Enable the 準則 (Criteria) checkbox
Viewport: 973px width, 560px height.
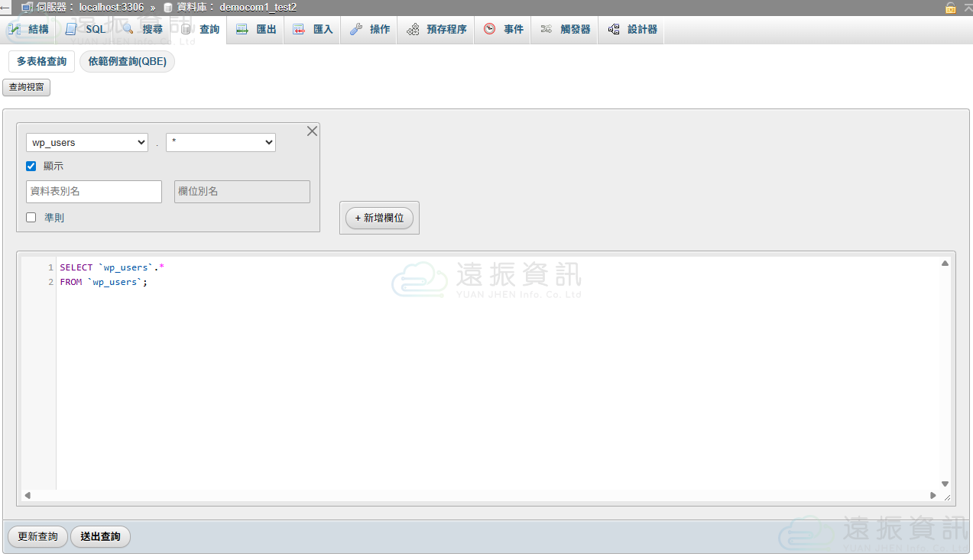(31, 218)
